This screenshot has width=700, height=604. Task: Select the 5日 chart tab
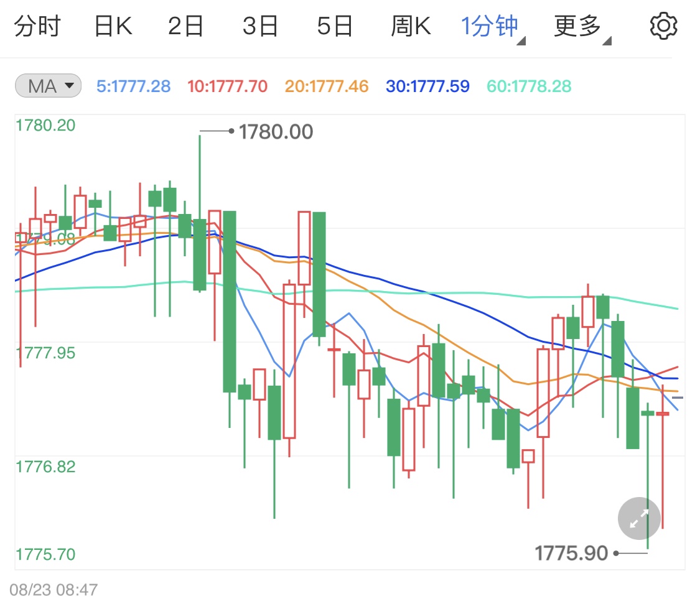335,26
